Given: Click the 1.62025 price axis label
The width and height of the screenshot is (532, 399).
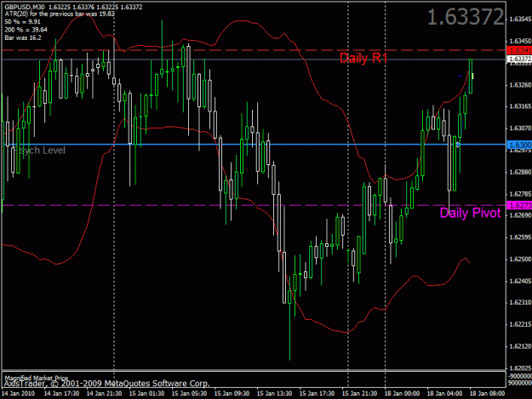Looking at the screenshot, I should 520,368.
